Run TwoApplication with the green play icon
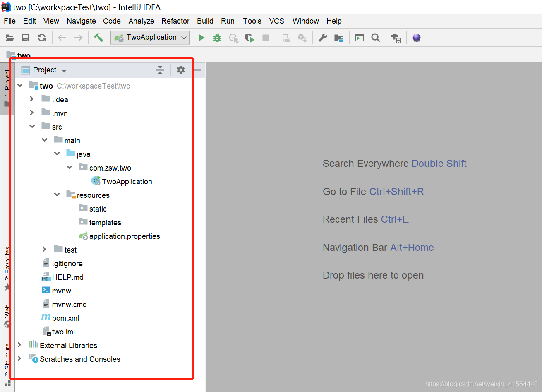542x392 pixels. (x=201, y=38)
